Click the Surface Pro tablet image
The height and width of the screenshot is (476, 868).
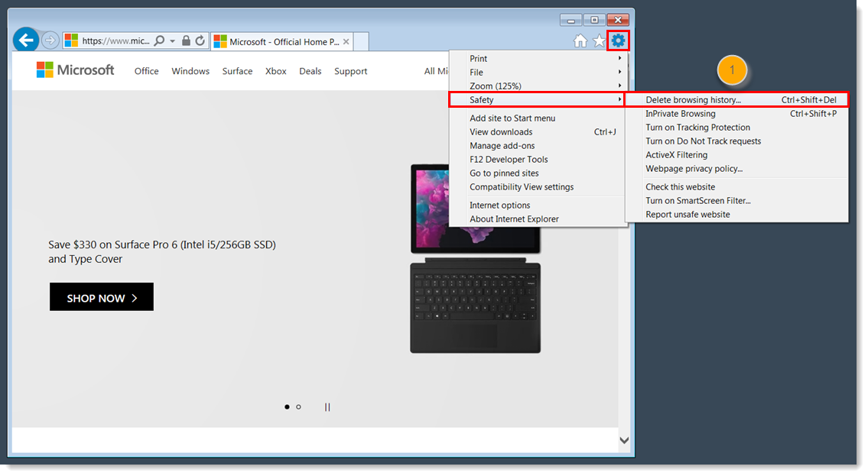point(475,209)
